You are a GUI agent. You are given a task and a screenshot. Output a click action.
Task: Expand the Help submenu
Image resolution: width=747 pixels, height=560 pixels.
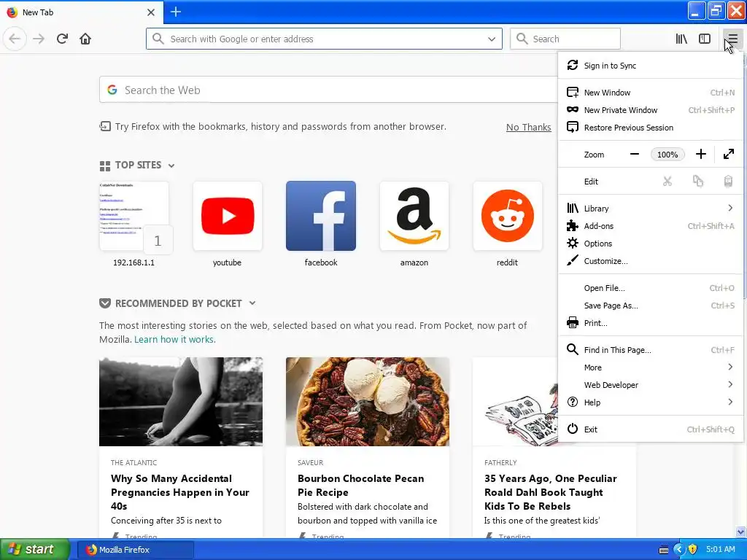tap(650, 402)
